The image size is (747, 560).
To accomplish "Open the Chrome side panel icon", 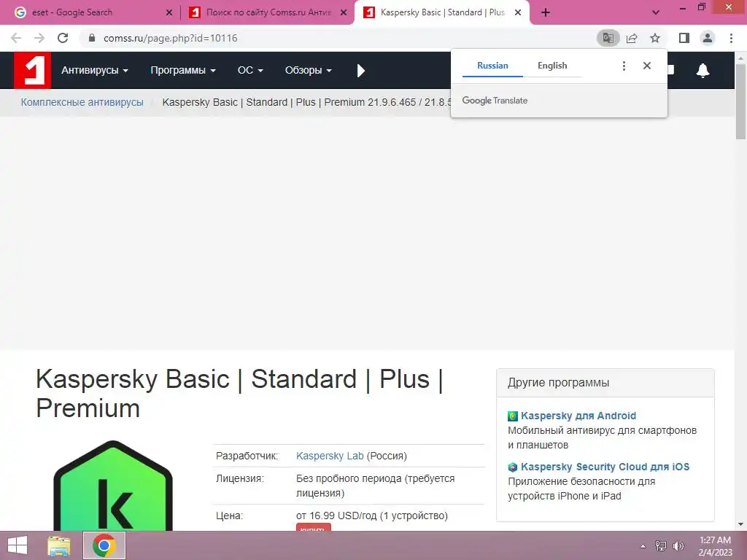I will [684, 38].
